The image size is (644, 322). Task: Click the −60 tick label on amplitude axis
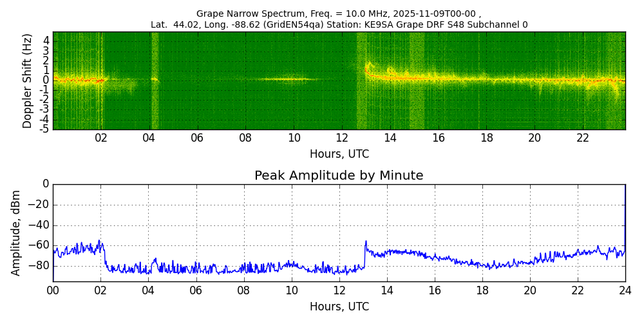click(x=37, y=245)
